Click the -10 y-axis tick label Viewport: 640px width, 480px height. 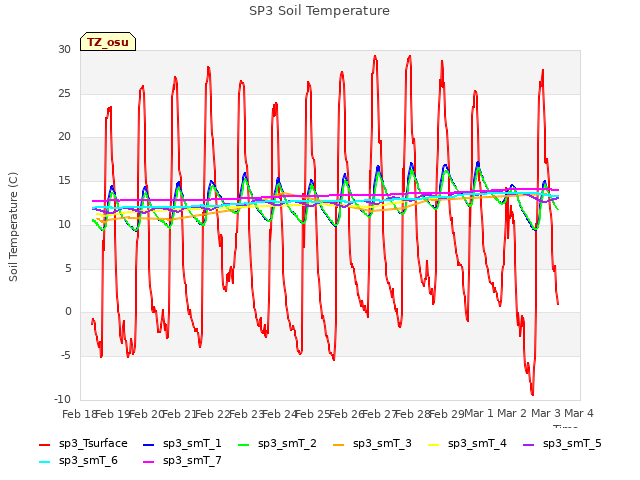tap(62, 399)
